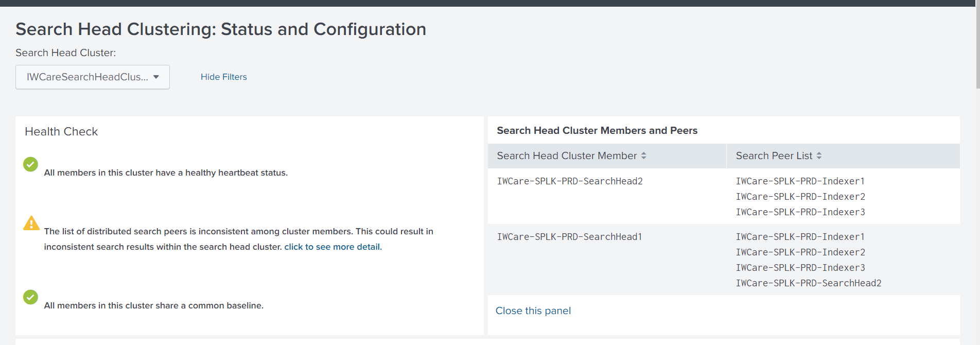
Task: Click the Hide Filters link
Action: (223, 77)
